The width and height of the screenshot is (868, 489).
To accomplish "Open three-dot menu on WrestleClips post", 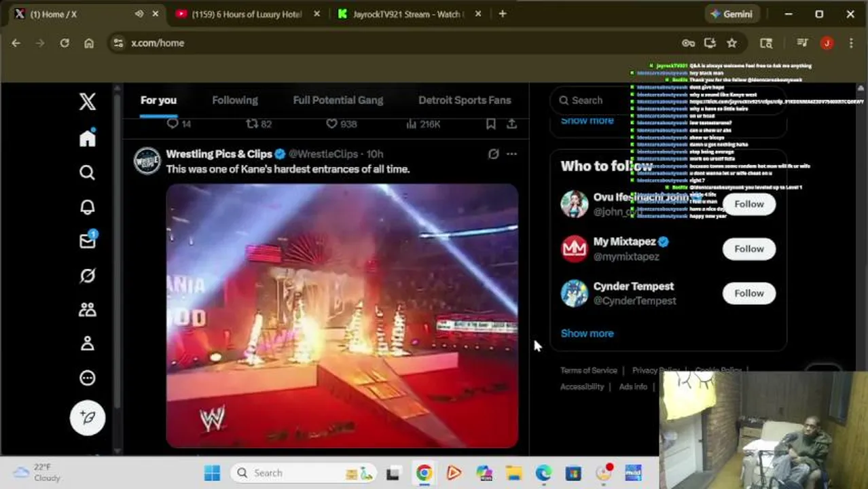I will click(x=511, y=154).
